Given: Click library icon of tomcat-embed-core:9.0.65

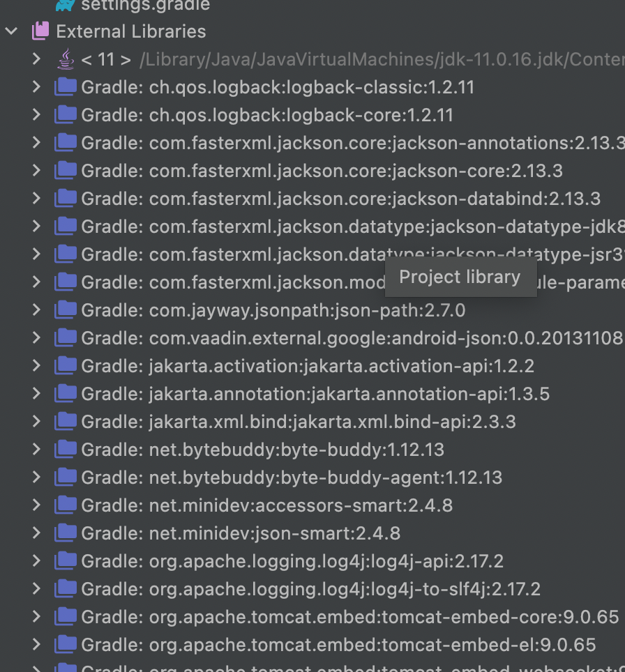Looking at the screenshot, I should 66,616.
